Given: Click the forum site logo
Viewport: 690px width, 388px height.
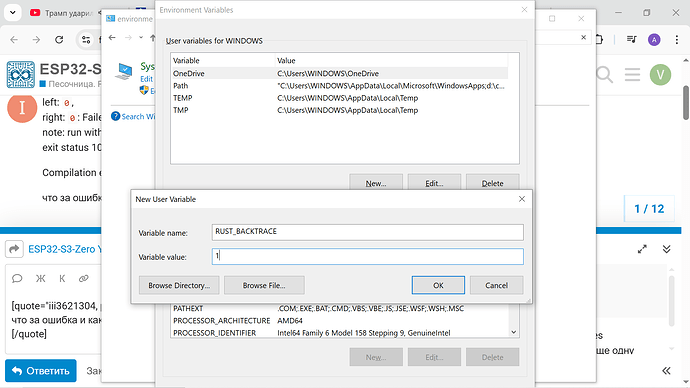Looking at the screenshot, I should (x=21, y=75).
